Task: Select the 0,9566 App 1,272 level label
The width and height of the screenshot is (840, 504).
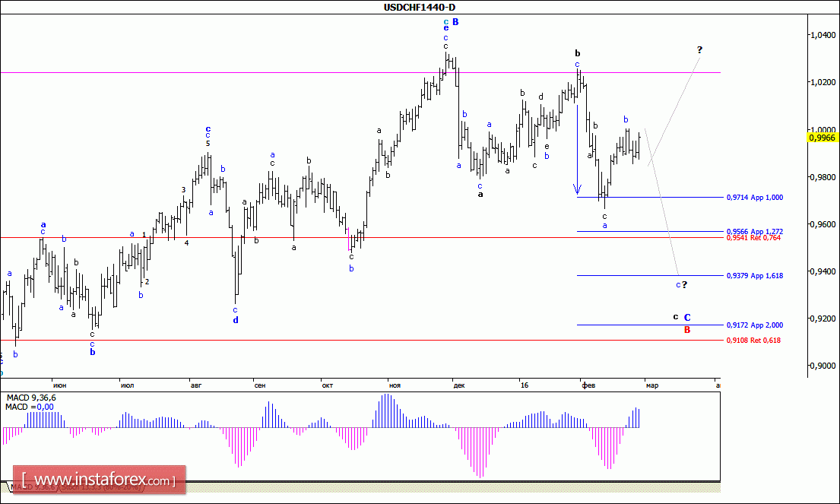Action: point(754,231)
